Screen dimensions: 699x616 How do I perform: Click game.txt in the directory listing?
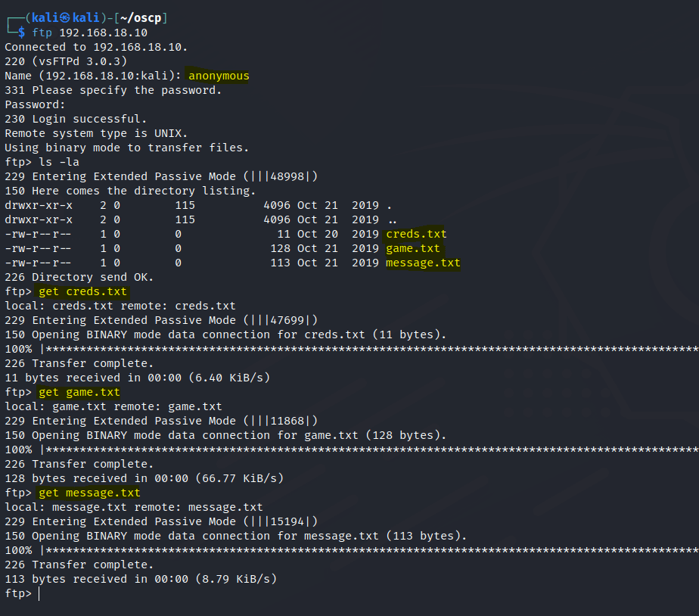413,248
